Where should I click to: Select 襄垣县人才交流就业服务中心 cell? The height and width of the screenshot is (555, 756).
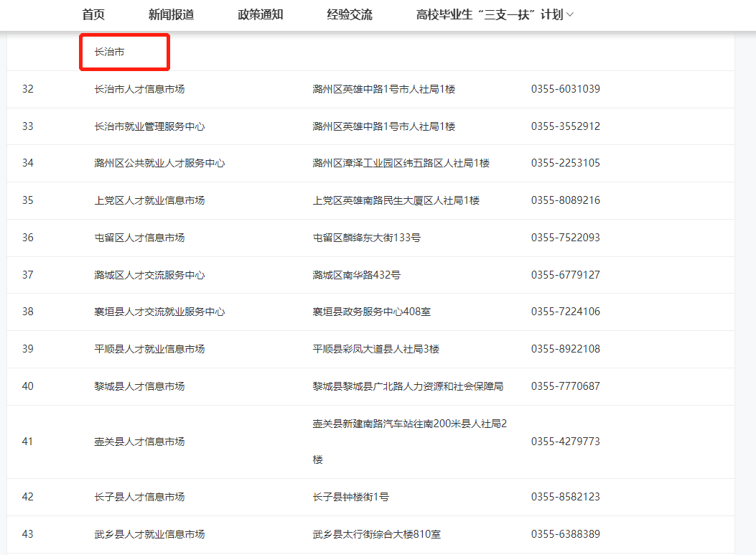pyautogui.click(x=159, y=312)
